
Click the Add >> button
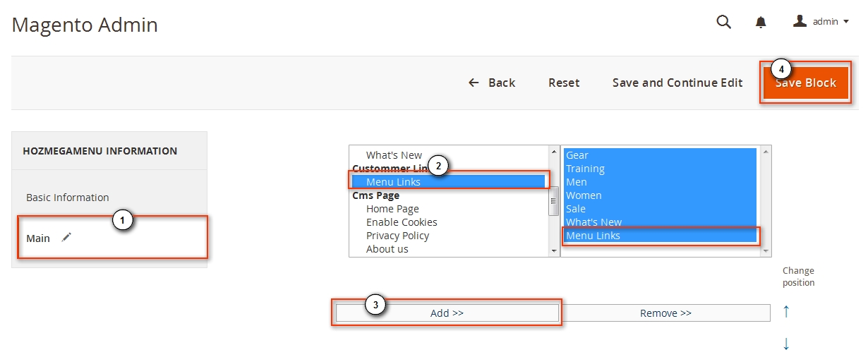pyautogui.click(x=447, y=313)
